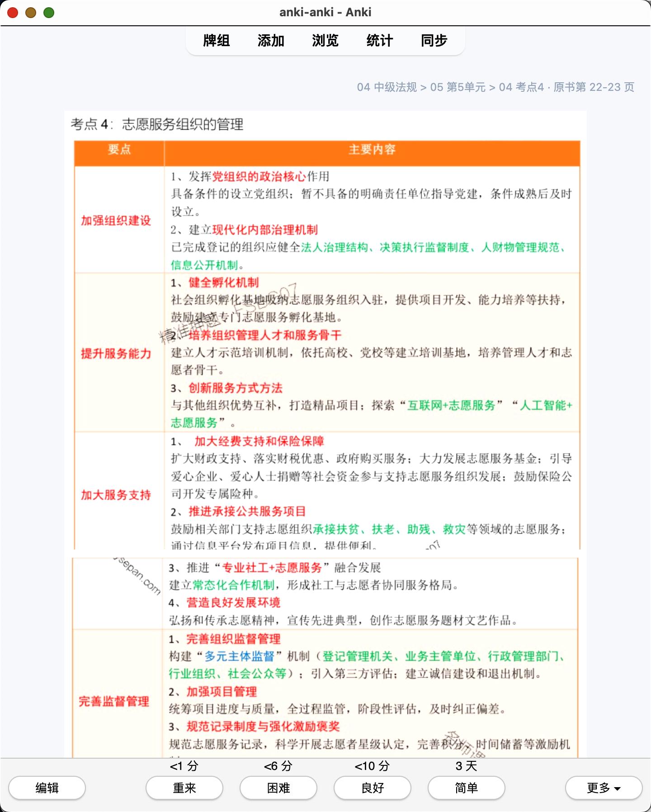This screenshot has height=812, width=651.
Task: Click the card breadcrumb path text
Action: pyautogui.click(x=495, y=87)
